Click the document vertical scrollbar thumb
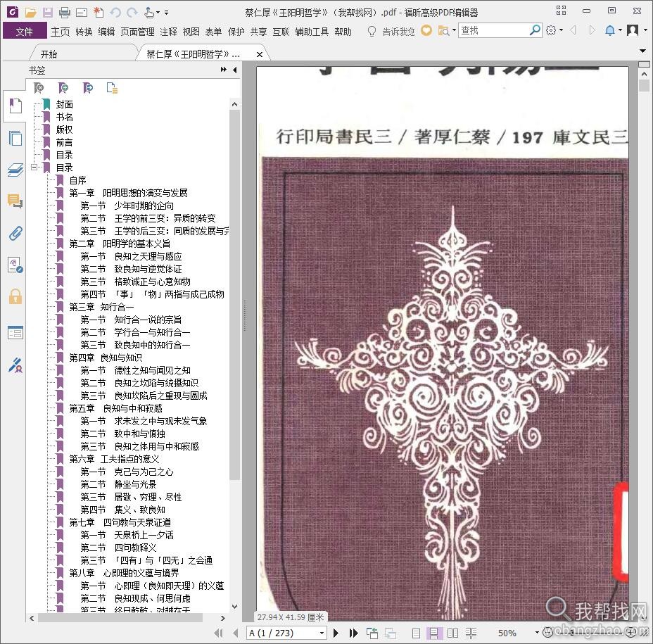This screenshot has height=644, width=653. (x=645, y=85)
